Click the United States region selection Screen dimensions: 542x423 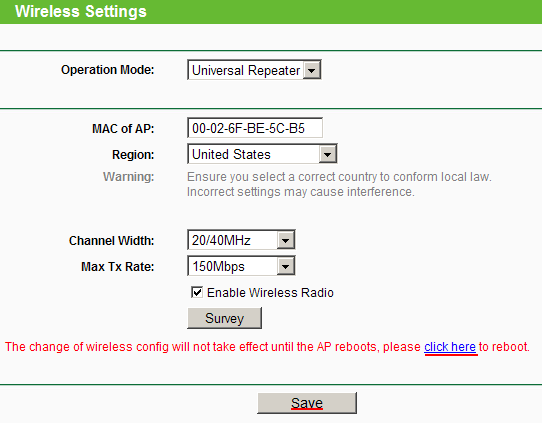(262, 154)
